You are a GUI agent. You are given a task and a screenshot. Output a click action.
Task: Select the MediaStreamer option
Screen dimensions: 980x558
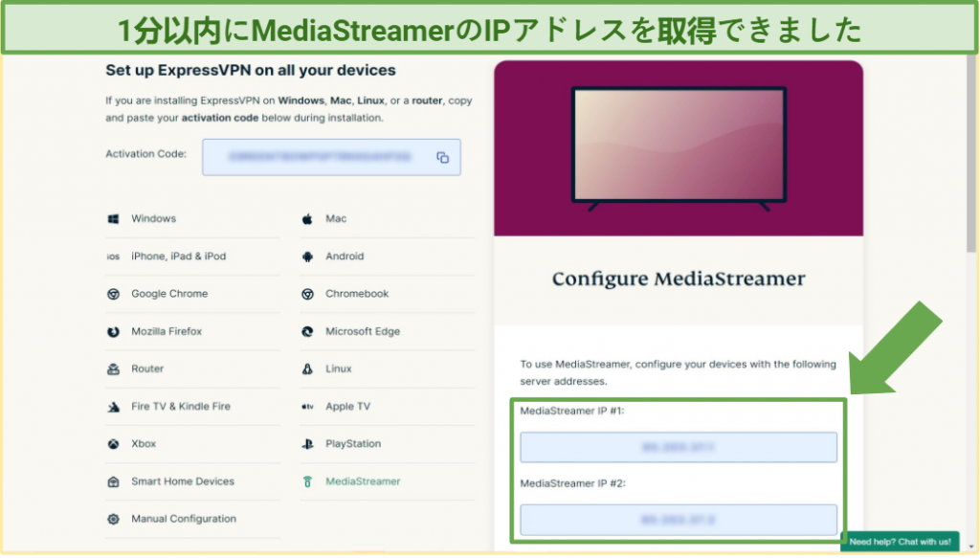[363, 481]
